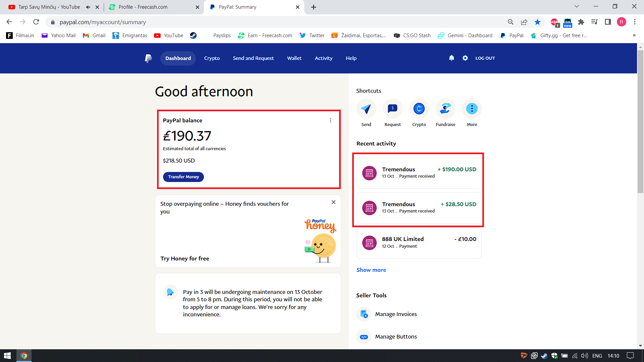Open the Crypto shortcut icon
Screen dimensions: 644x362
point(419,109)
